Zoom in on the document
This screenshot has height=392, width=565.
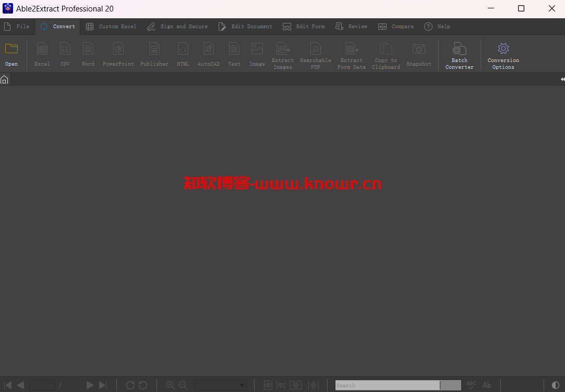tap(171, 385)
